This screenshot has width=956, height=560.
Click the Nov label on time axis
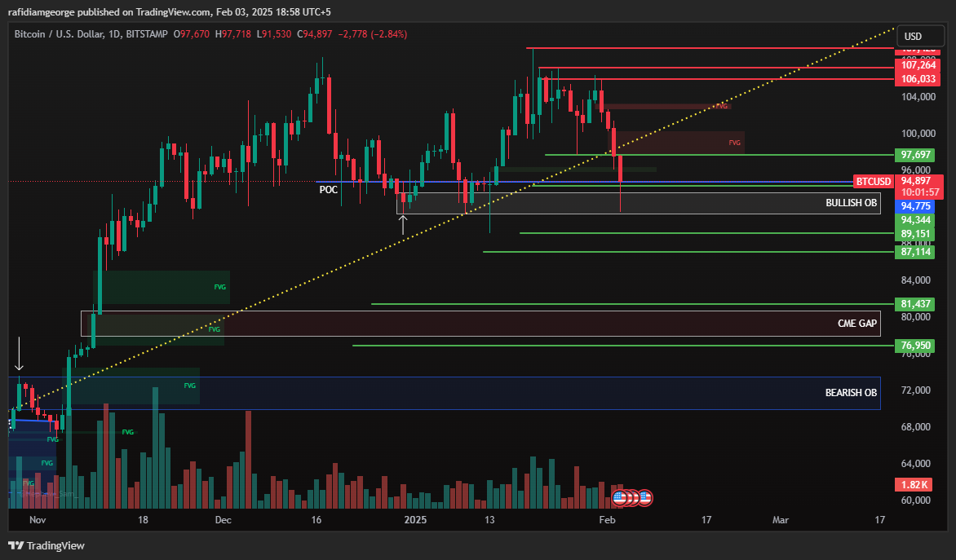click(38, 520)
